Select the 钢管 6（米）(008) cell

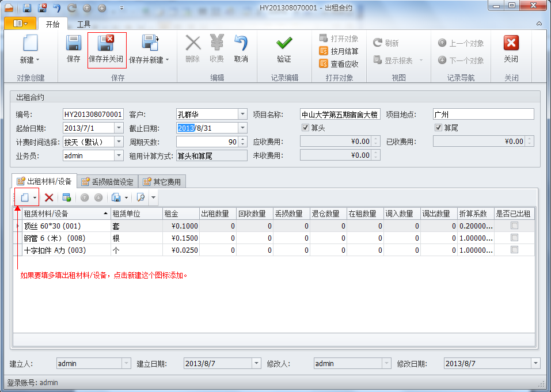tap(66, 238)
